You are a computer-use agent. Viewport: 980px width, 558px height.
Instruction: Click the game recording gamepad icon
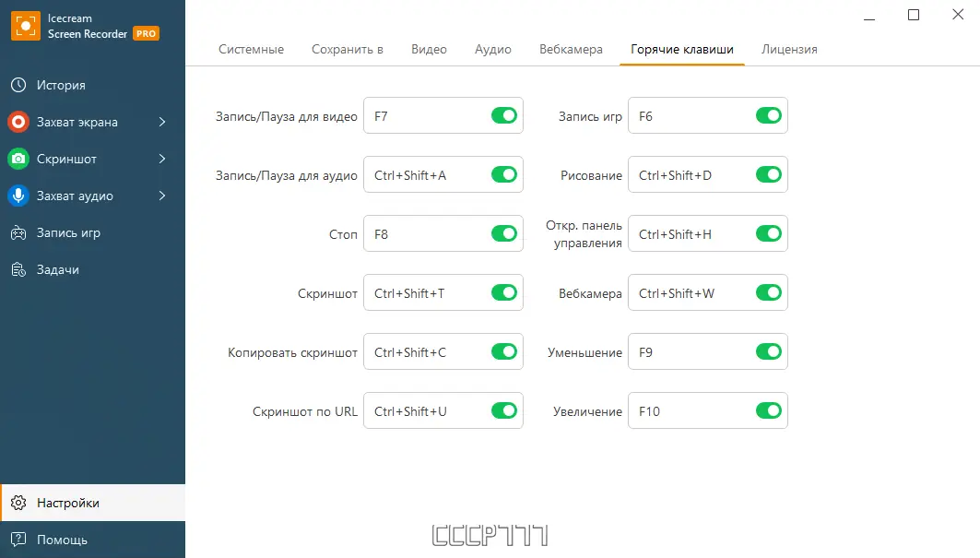tap(18, 232)
